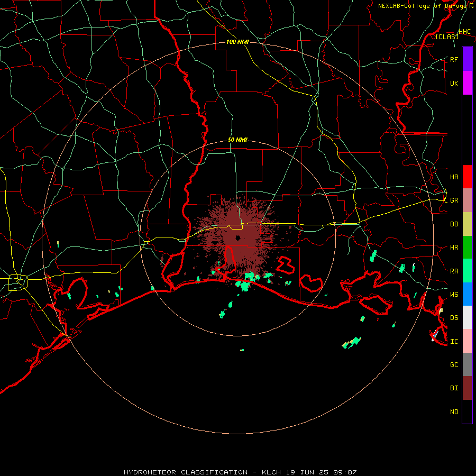Select the GR pink legend swatch
476x476 pixels.
click(467, 200)
